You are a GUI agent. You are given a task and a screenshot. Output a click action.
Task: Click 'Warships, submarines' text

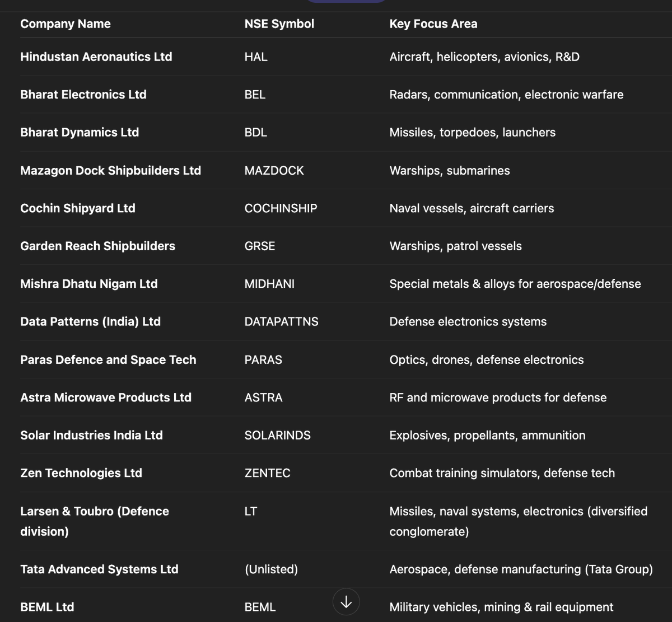pyautogui.click(x=450, y=171)
